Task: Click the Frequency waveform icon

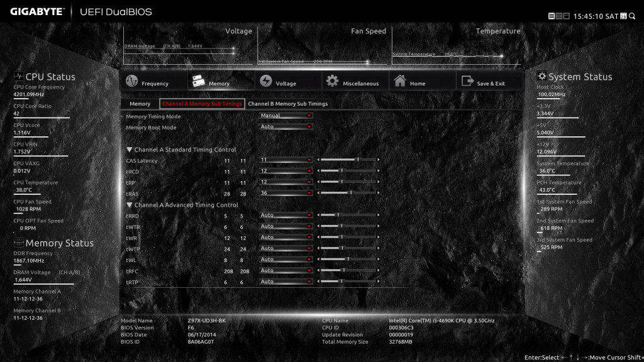Action: [x=131, y=82]
